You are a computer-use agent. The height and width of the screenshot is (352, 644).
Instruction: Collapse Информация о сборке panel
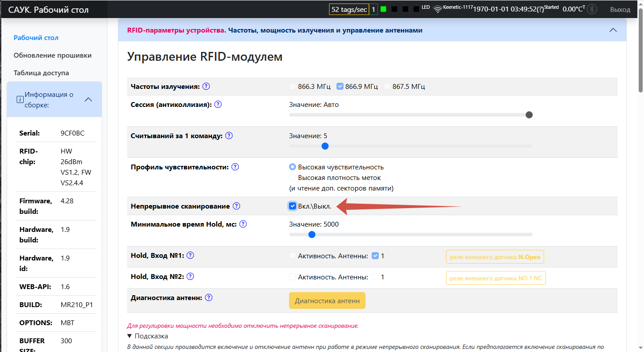pos(88,99)
